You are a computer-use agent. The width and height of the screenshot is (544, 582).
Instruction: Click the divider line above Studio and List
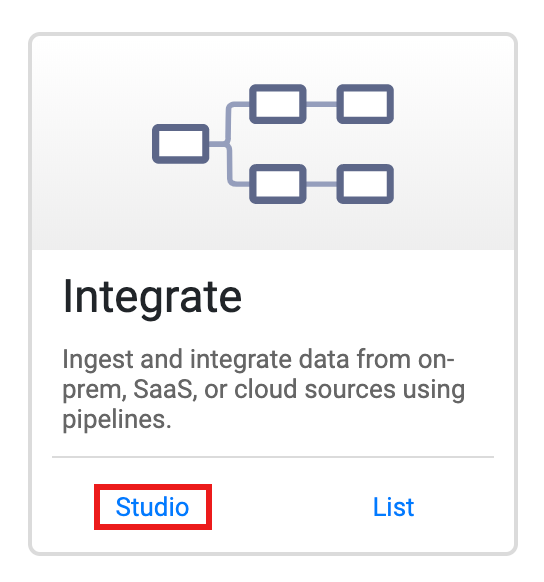click(x=273, y=457)
